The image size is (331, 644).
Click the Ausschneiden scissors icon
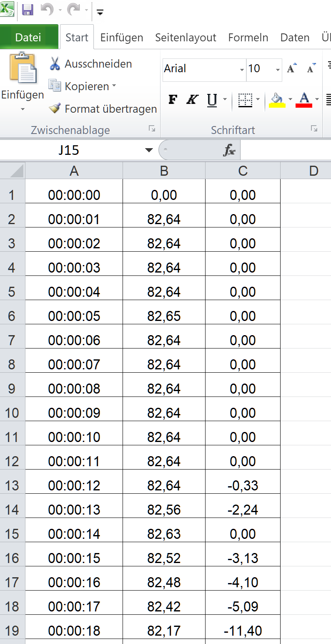(x=55, y=64)
